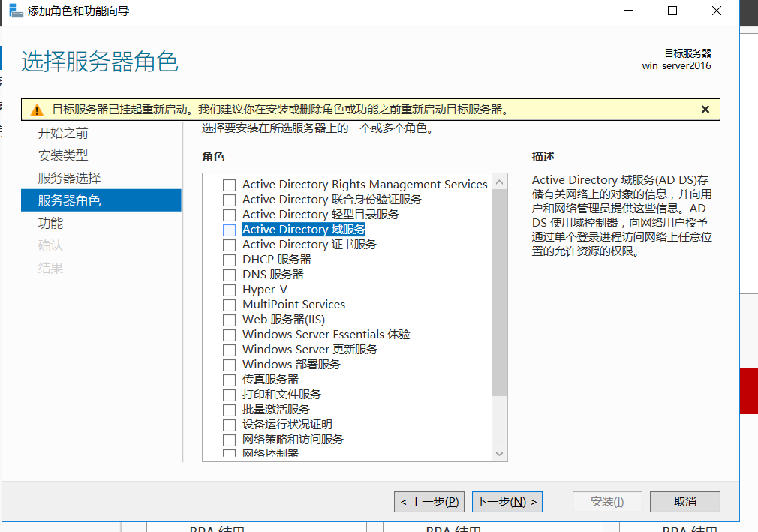Tick 打印和文件服务 checkbox

coord(229,395)
